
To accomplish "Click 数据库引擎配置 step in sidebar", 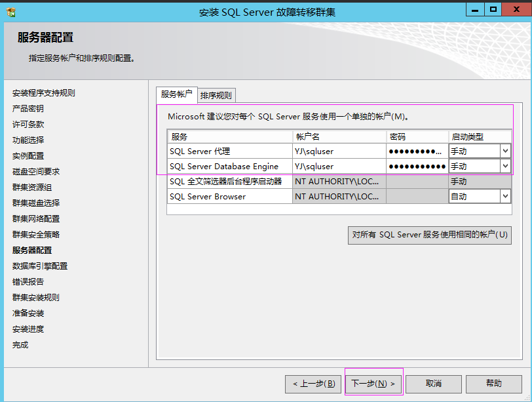I will [x=40, y=266].
